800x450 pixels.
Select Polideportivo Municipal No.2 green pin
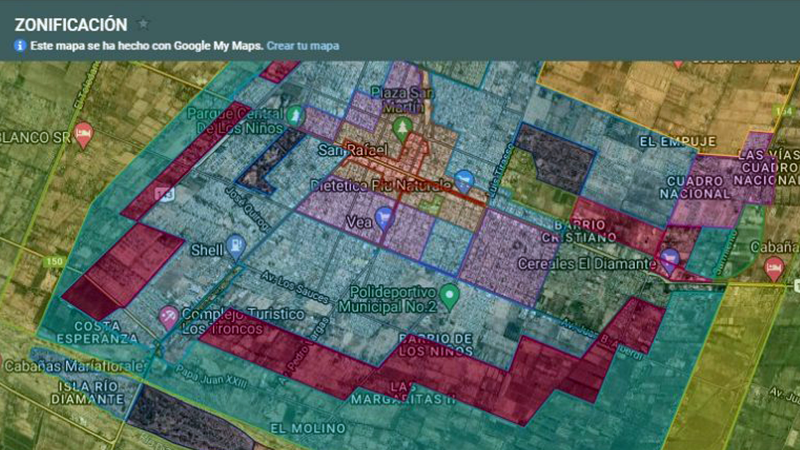click(449, 294)
